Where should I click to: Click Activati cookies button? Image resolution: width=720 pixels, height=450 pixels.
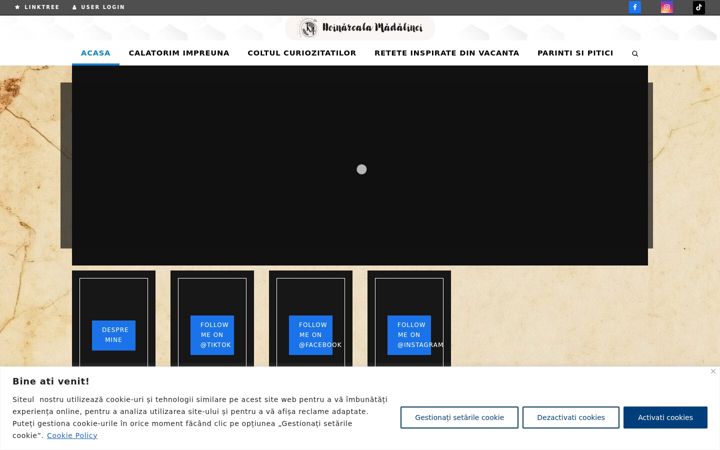click(x=665, y=417)
